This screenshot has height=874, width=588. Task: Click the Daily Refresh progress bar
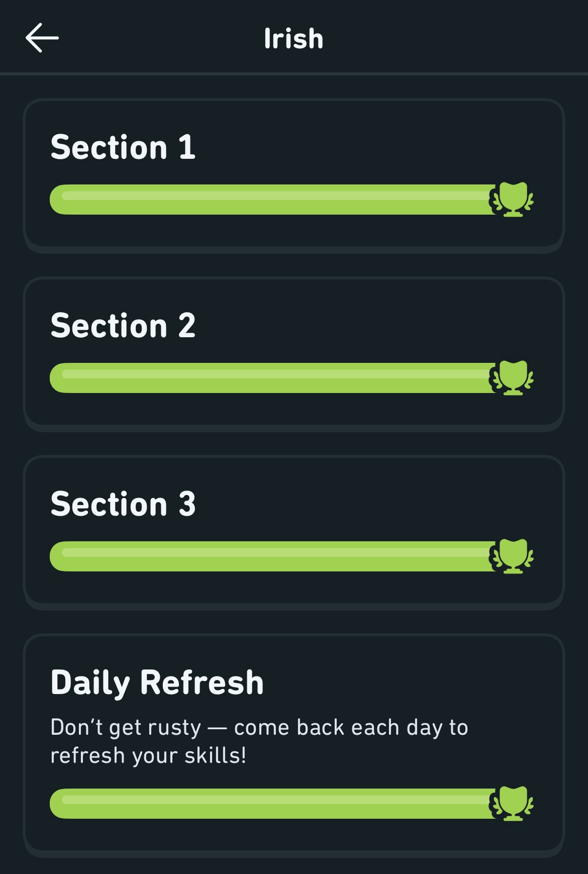(x=271, y=803)
